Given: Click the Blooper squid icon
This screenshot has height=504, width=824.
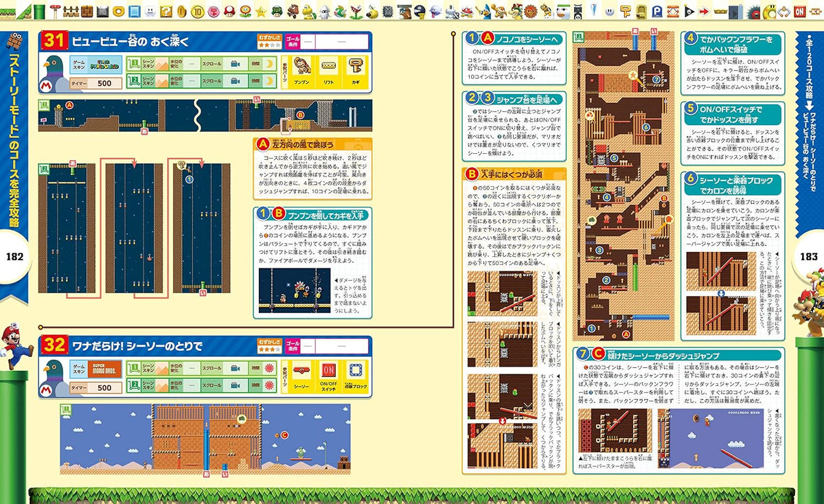Looking at the screenshot, I should point(324,12).
